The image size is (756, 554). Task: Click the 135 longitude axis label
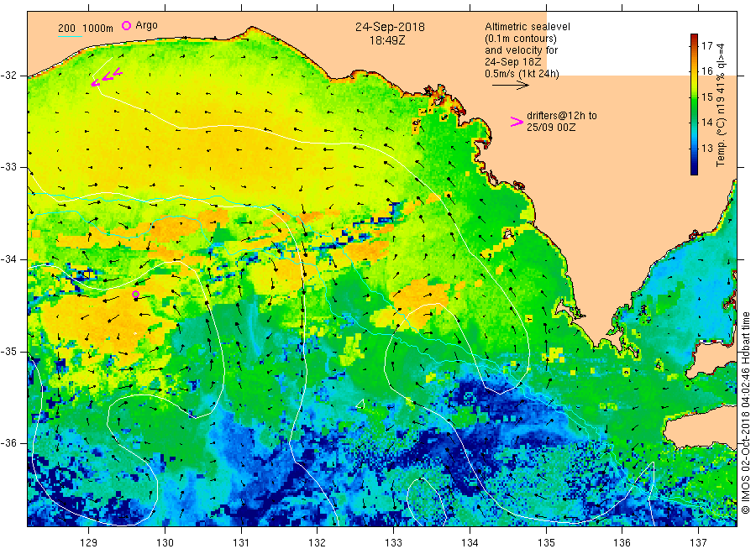[546, 543]
